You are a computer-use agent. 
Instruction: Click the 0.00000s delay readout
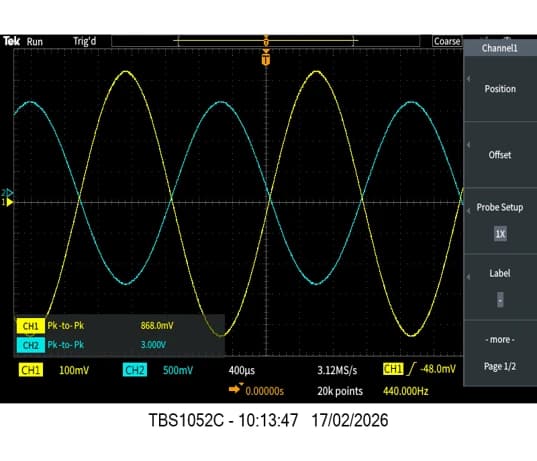coord(265,391)
